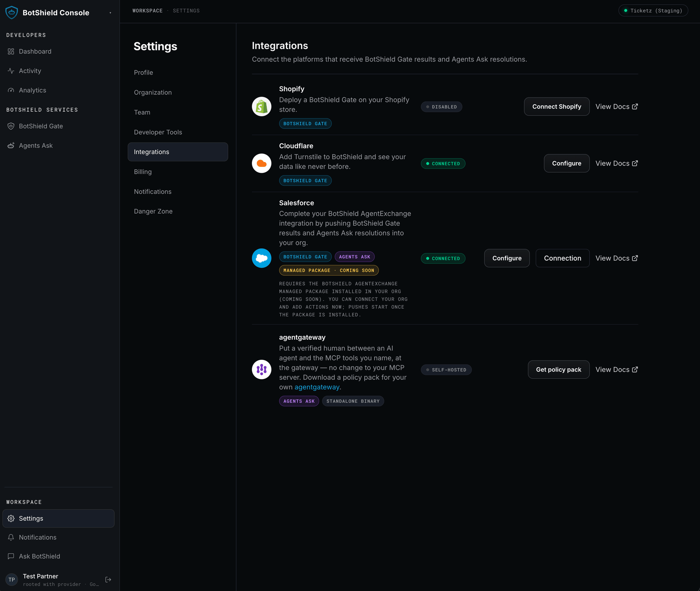This screenshot has width=700, height=591.
Task: Click the BotShield shield logo icon
Action: [12, 13]
